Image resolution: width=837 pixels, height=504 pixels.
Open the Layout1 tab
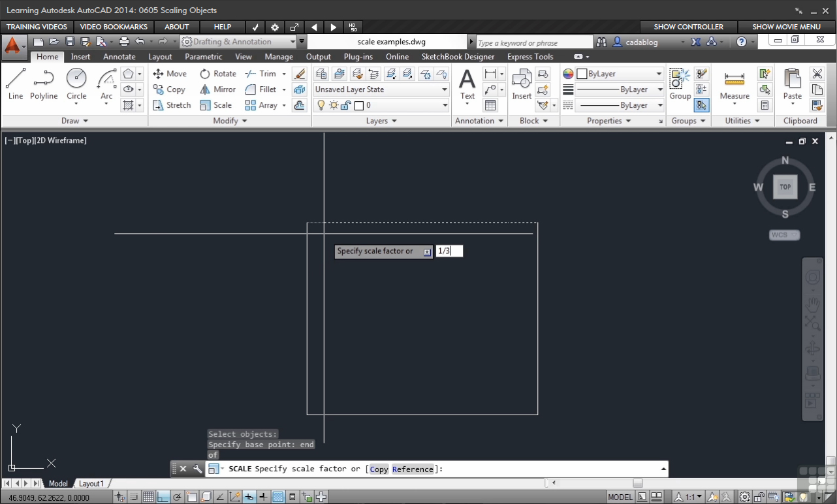click(x=91, y=484)
